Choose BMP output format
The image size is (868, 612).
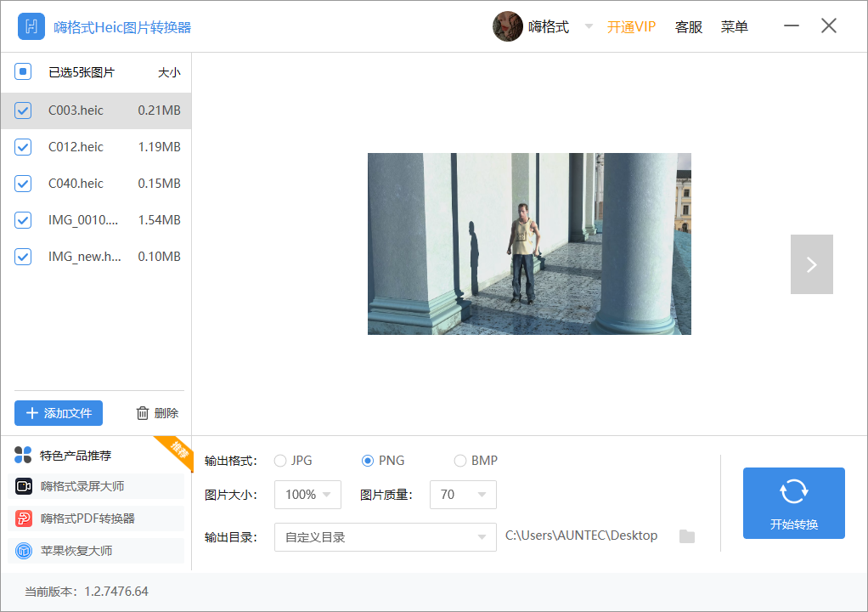pos(460,461)
